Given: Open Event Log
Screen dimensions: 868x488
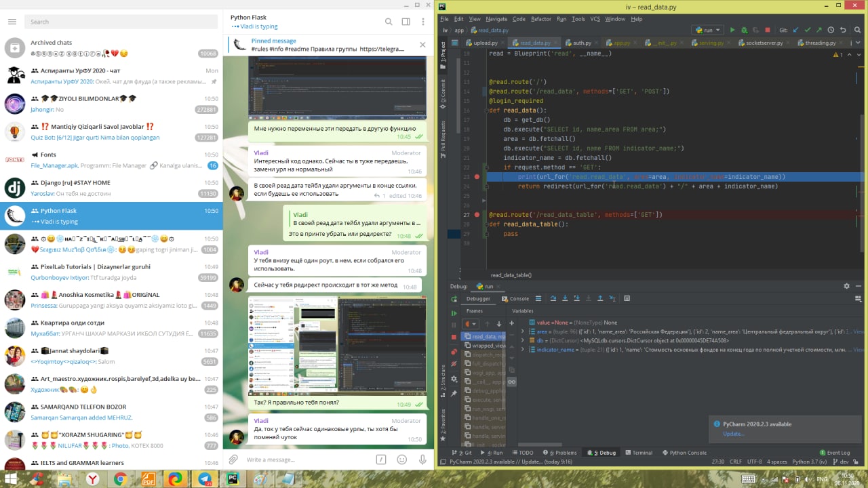Looking at the screenshot, I should (834, 453).
